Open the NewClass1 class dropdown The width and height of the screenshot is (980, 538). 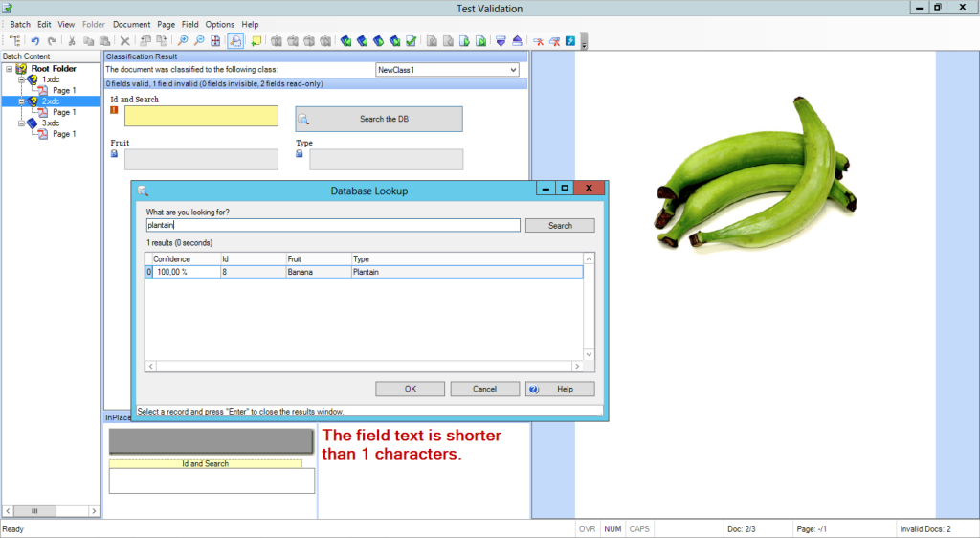point(513,70)
